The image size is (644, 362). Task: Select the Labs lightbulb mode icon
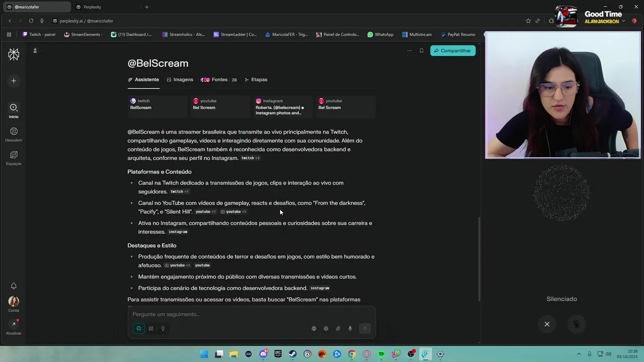pyautogui.click(x=163, y=328)
